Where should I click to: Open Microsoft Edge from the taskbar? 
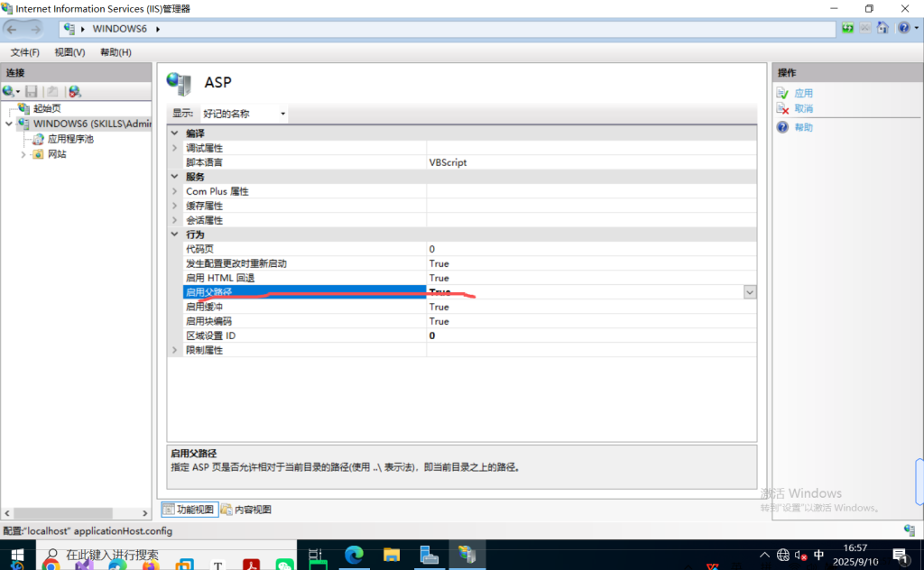[353, 555]
